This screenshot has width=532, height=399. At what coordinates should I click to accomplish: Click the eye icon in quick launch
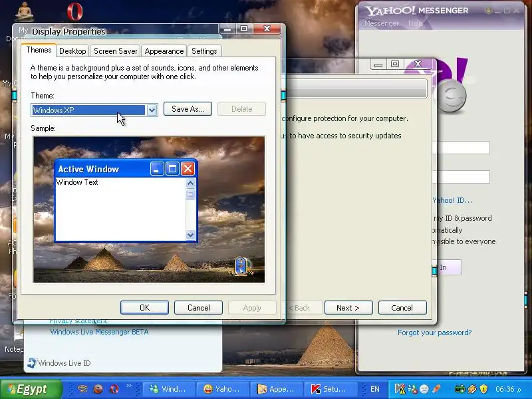[x=82, y=389]
